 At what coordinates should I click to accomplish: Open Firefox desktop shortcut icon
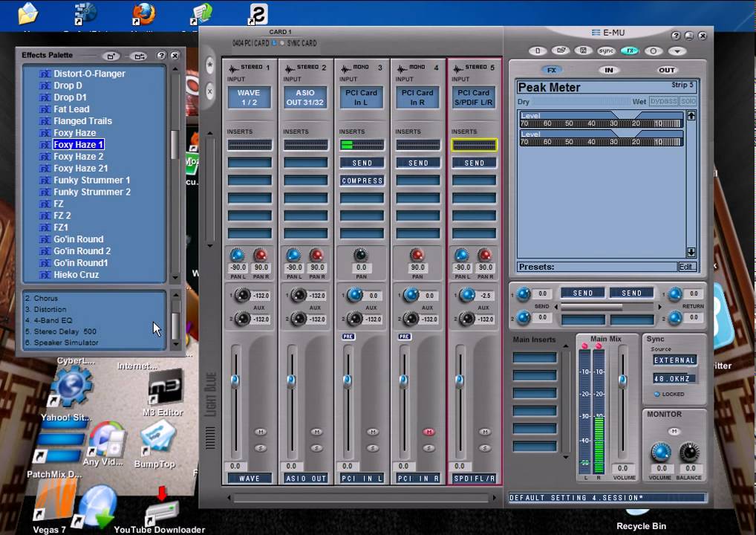144,14
